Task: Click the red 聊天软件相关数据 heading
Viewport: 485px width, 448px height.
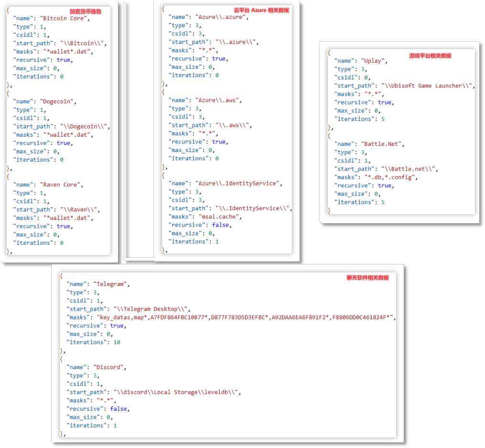Action: [x=367, y=277]
